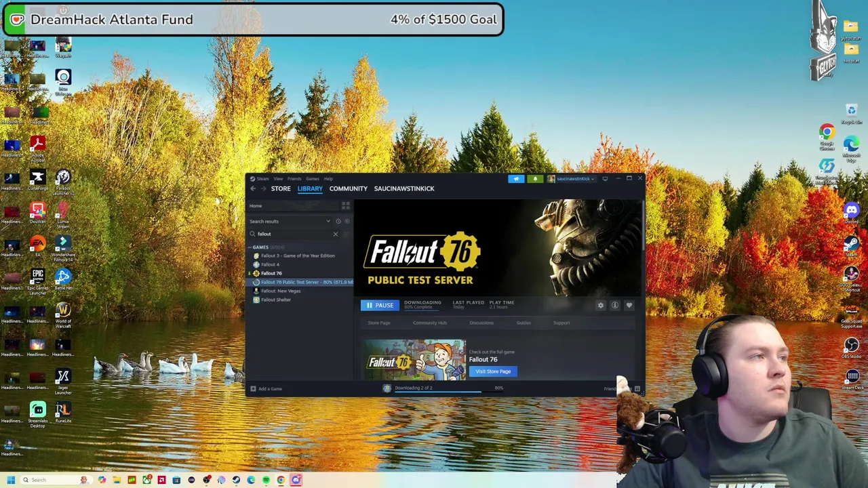This screenshot has width=868, height=488.
Task: Open the Games menu in Steam
Action: click(313, 179)
